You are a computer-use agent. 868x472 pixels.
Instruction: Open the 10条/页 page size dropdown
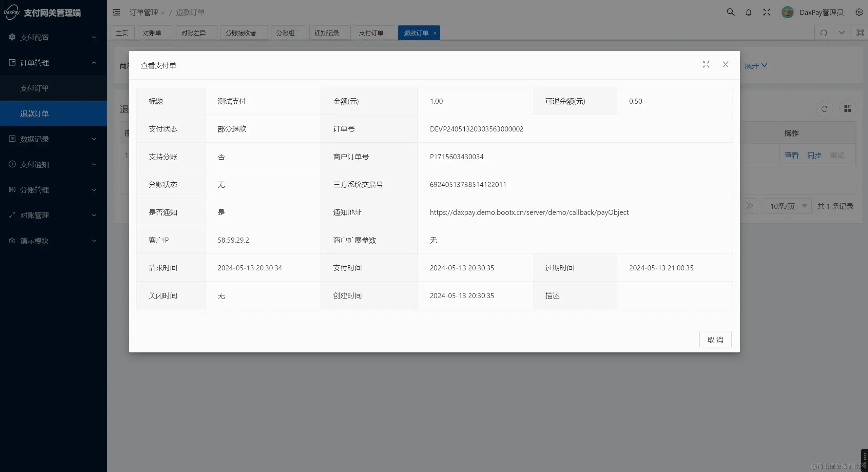coord(786,206)
